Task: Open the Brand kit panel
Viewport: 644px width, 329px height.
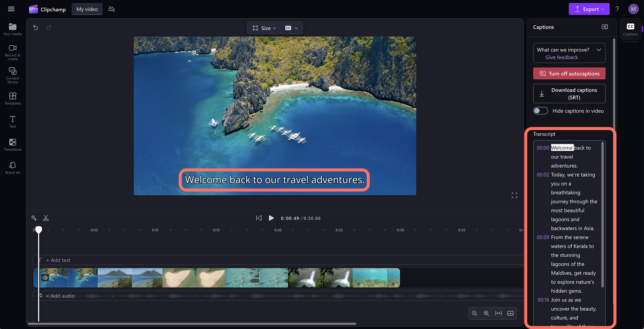Action: [13, 168]
